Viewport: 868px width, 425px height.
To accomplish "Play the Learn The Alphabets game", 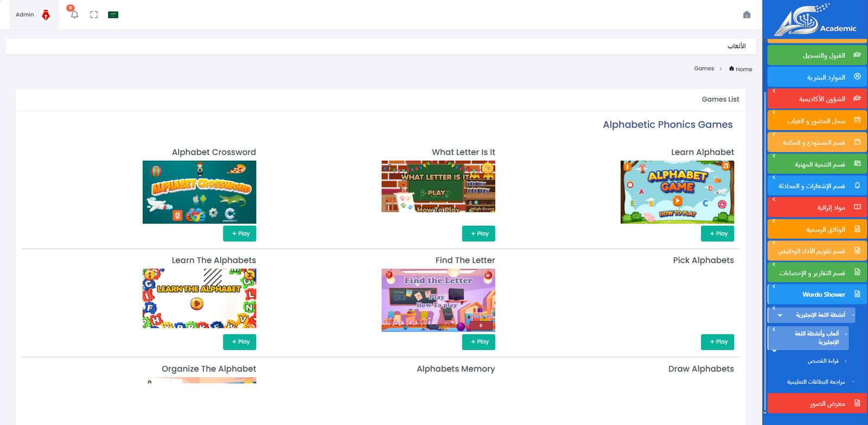I will point(240,342).
